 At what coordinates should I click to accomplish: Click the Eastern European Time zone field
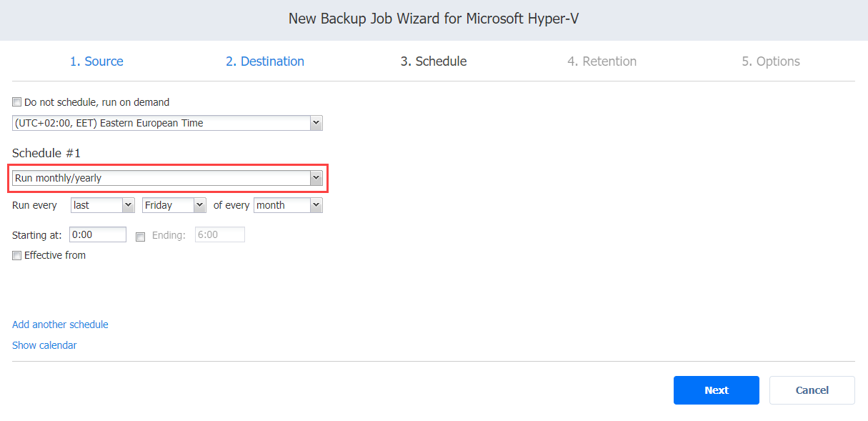(167, 123)
